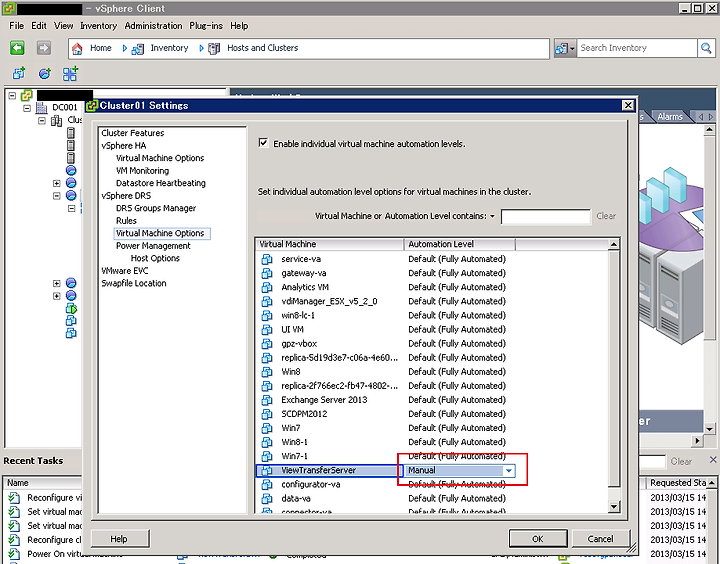Click the new virtual machine toolbar icon
The image size is (720, 564).
19,73
